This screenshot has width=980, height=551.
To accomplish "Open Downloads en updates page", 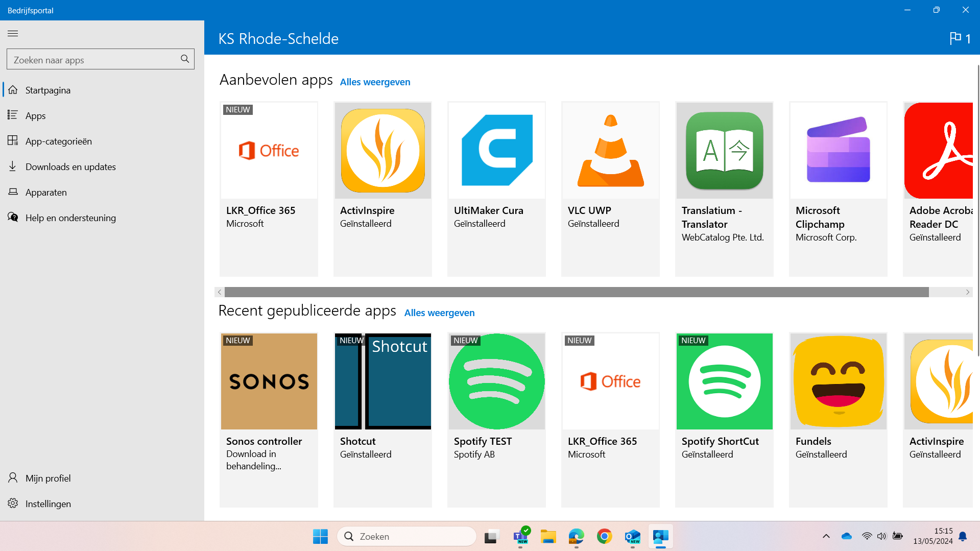I will click(70, 167).
